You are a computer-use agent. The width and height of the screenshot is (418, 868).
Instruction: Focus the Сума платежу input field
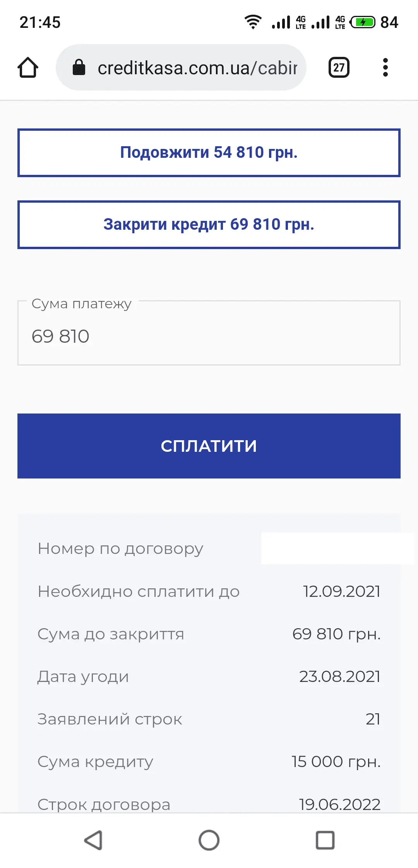coord(209,336)
